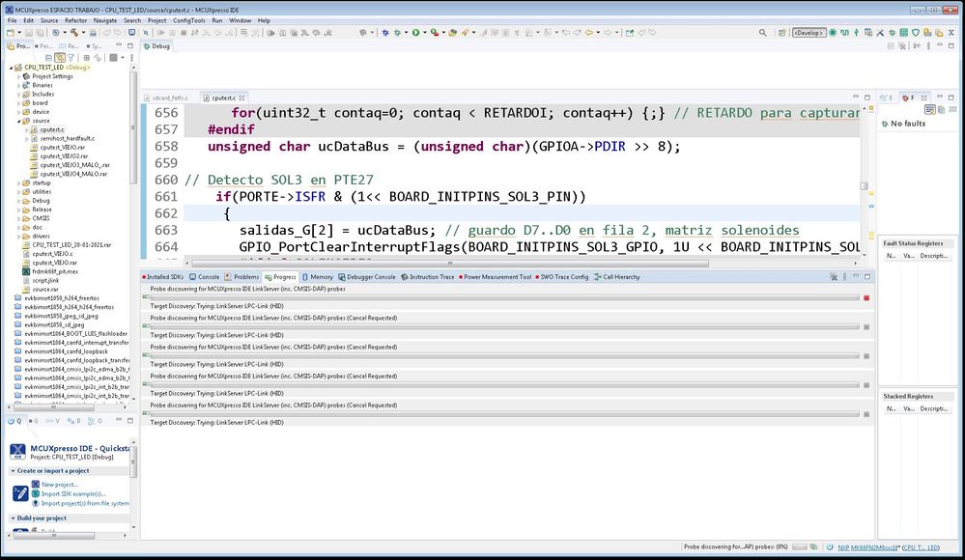Cancel the second probe discovery progress entry

[x=866, y=326]
